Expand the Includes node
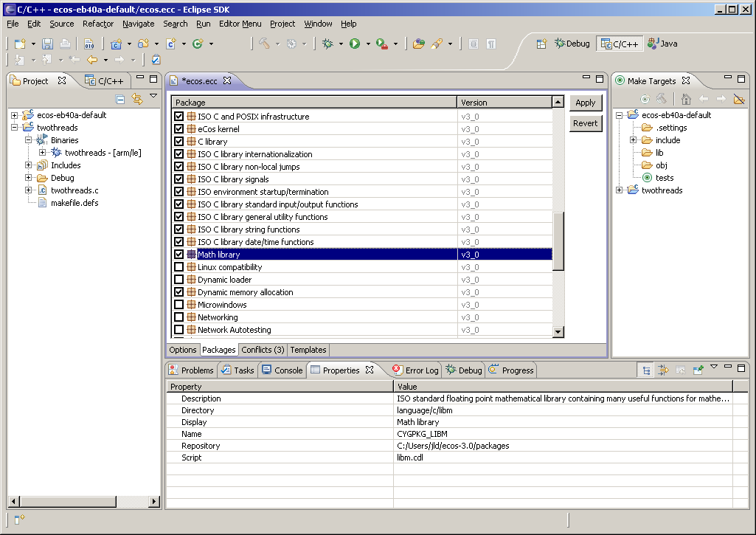This screenshot has height=535, width=756. pyautogui.click(x=29, y=165)
